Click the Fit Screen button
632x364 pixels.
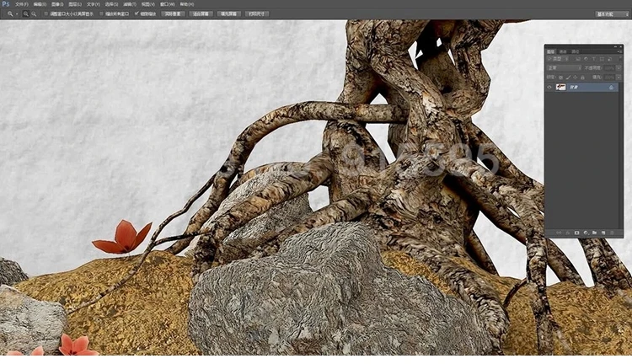coord(201,14)
